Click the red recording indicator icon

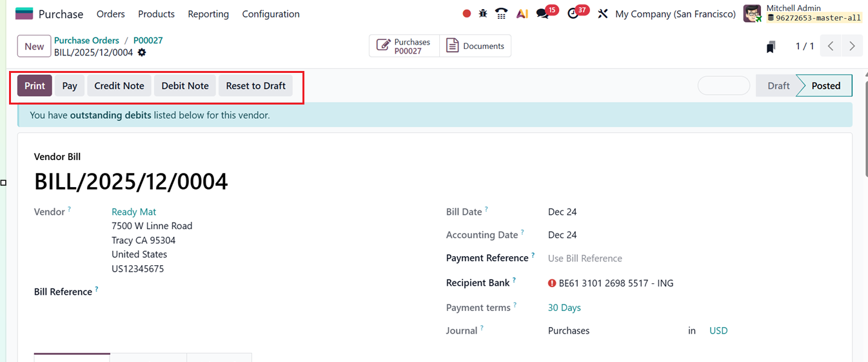point(466,14)
